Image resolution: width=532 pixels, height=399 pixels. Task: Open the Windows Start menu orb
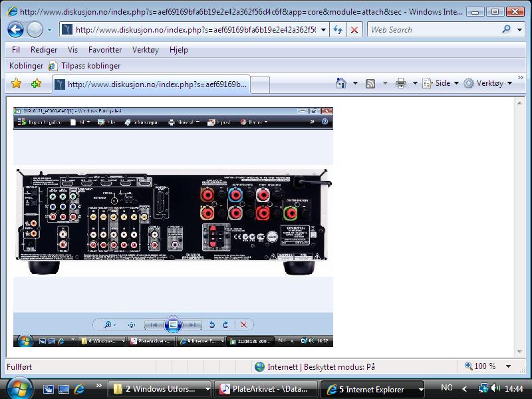point(19,389)
